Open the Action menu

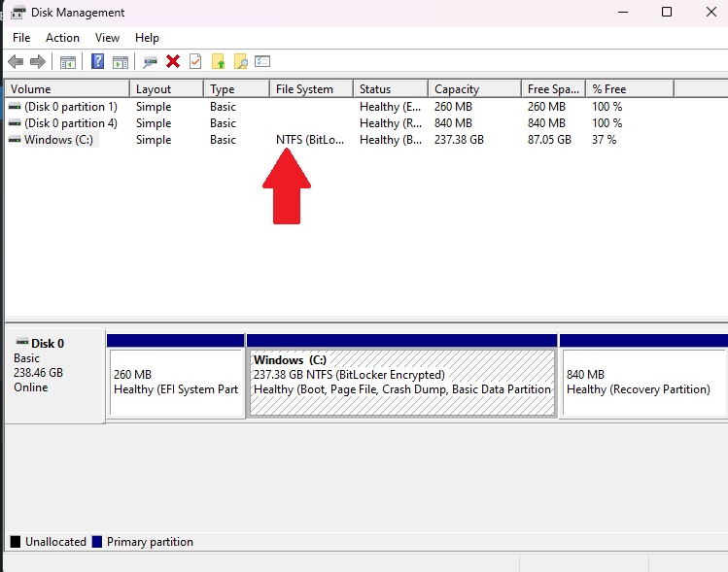point(62,38)
